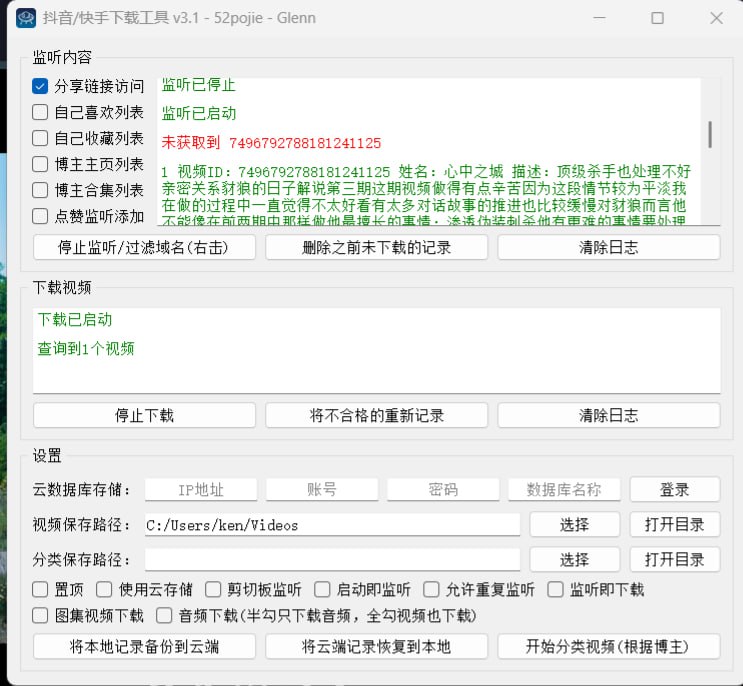Screen dimensions: 743x686
Task: Click 删除之前未下载的记录 button
Action: click(x=376, y=247)
